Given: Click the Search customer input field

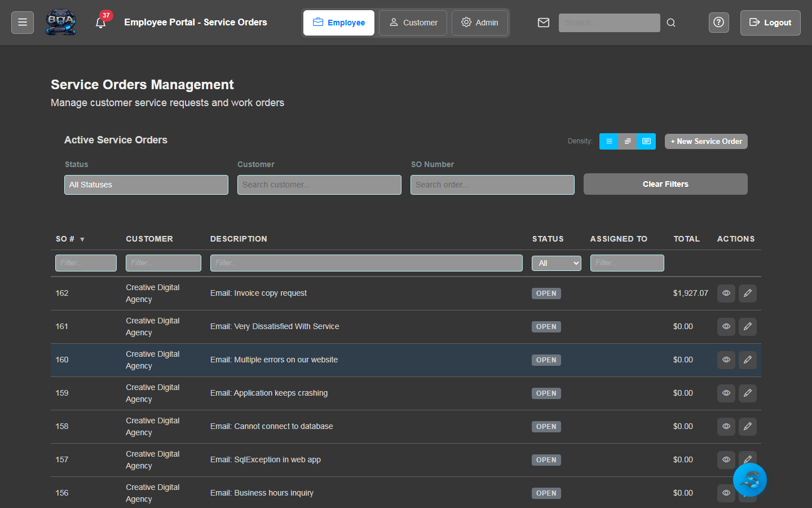Looking at the screenshot, I should tap(319, 185).
